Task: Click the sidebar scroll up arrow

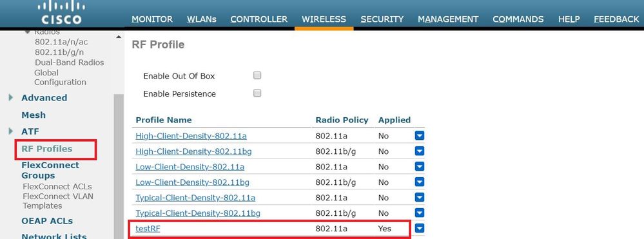Action: (x=118, y=37)
